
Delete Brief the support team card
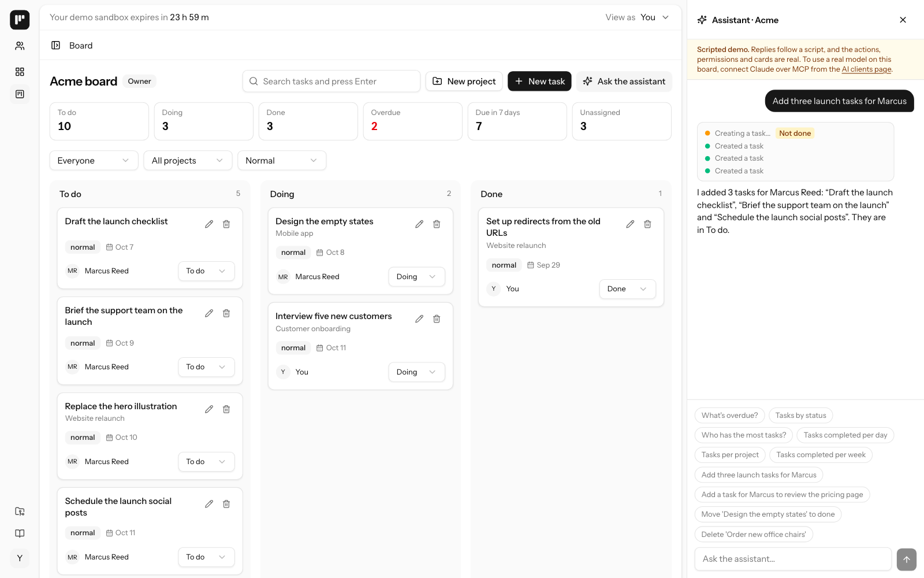[226, 313]
